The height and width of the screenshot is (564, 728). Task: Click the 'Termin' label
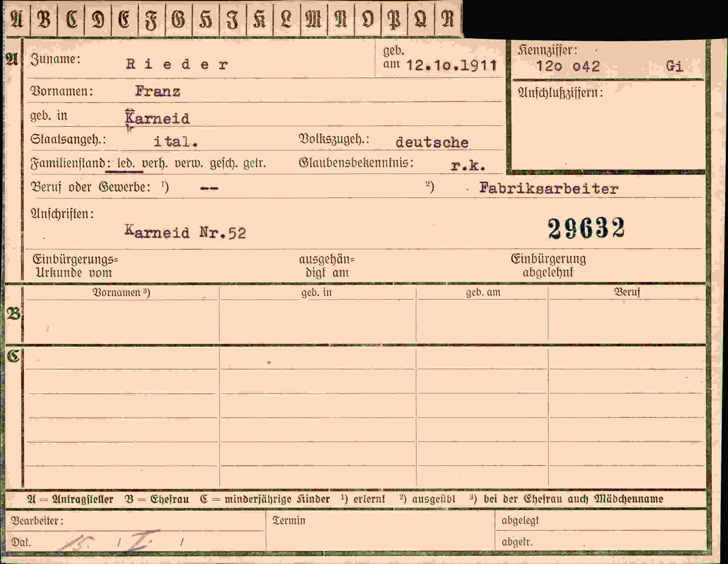pyautogui.click(x=289, y=520)
